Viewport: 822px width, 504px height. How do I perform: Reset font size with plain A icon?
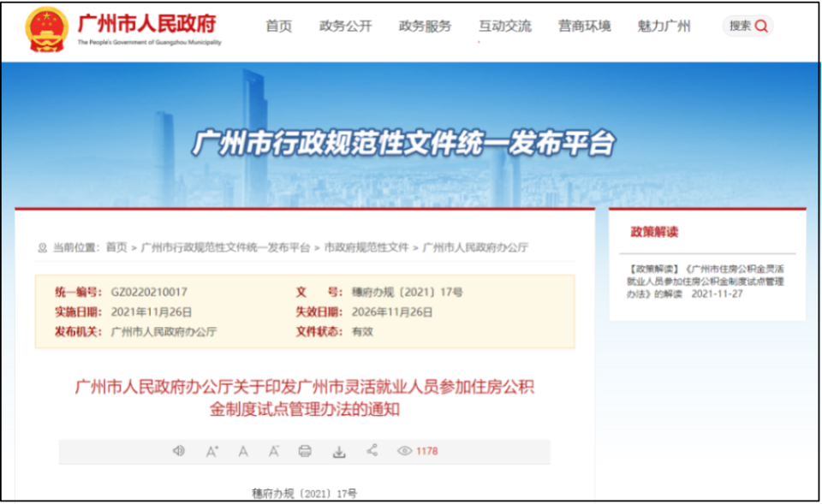pyautogui.click(x=243, y=451)
